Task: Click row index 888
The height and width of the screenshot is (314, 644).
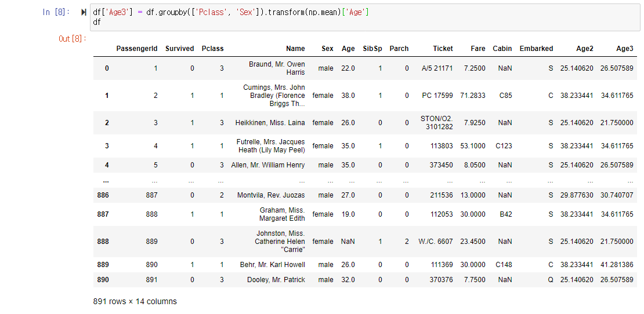Action: point(103,242)
